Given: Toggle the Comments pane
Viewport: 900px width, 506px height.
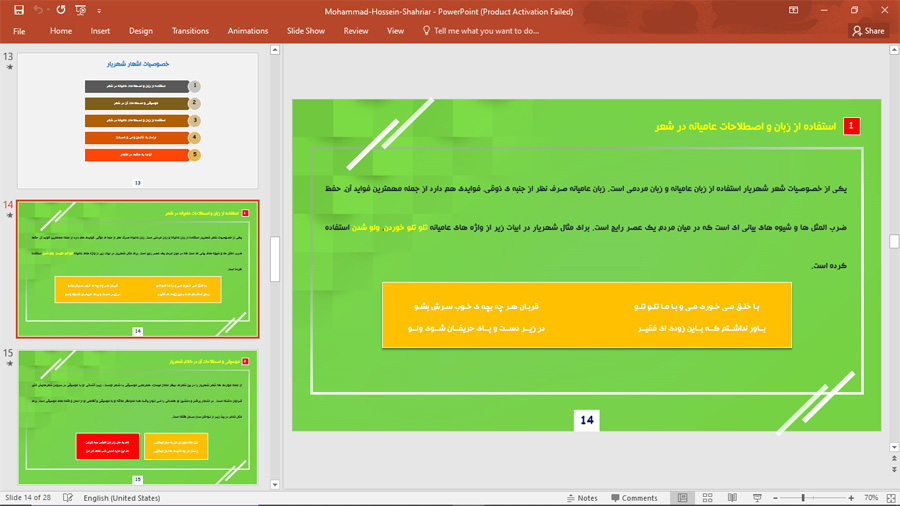Looking at the screenshot, I should click(x=635, y=498).
